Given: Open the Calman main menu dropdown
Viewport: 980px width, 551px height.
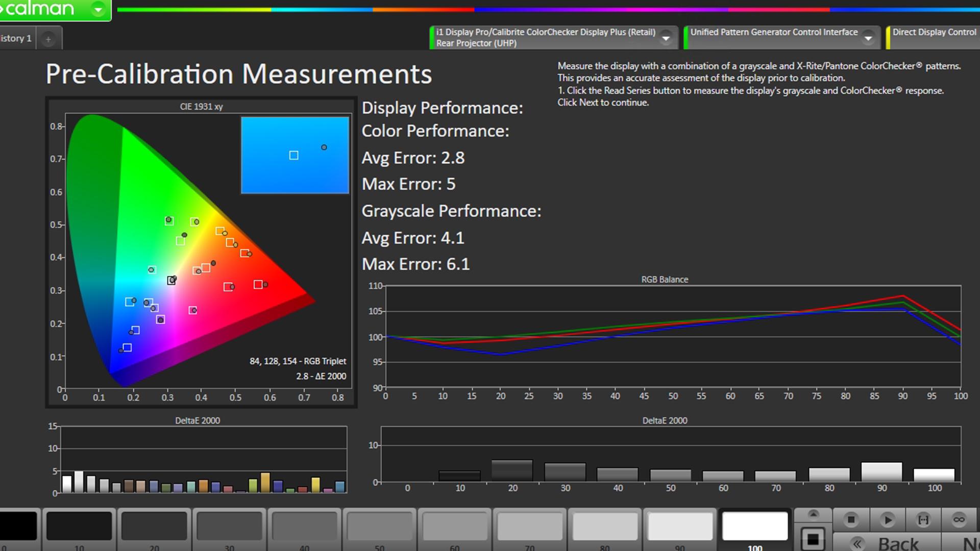Looking at the screenshot, I should (x=98, y=9).
